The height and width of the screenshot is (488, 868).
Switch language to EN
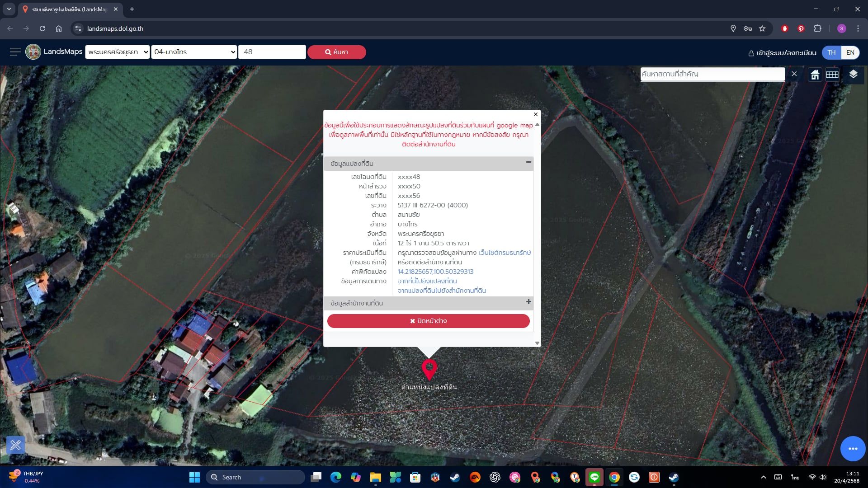[850, 52]
